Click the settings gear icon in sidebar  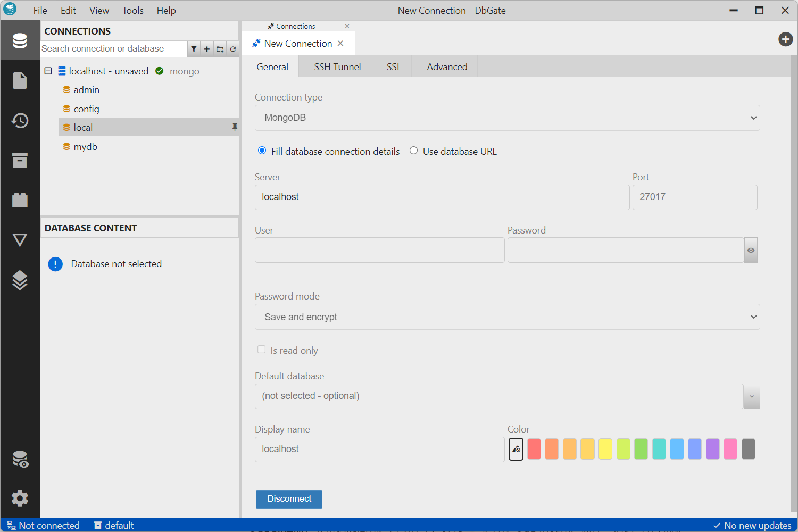[20, 498]
